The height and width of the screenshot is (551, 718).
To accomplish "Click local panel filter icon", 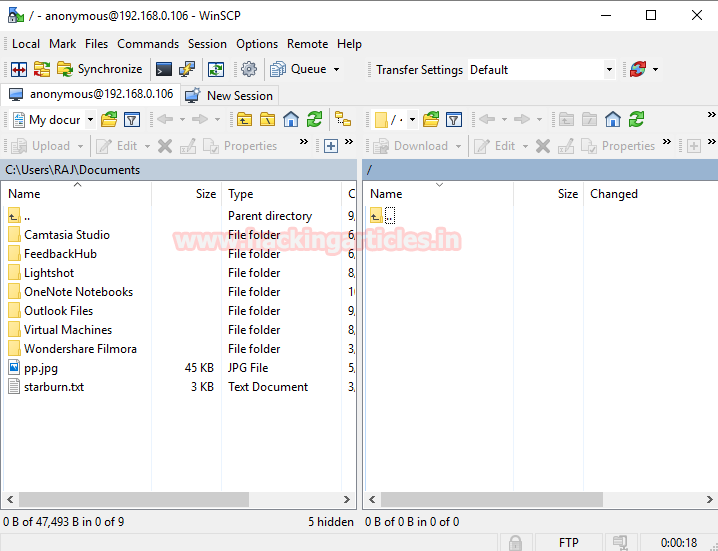I will coord(132,120).
